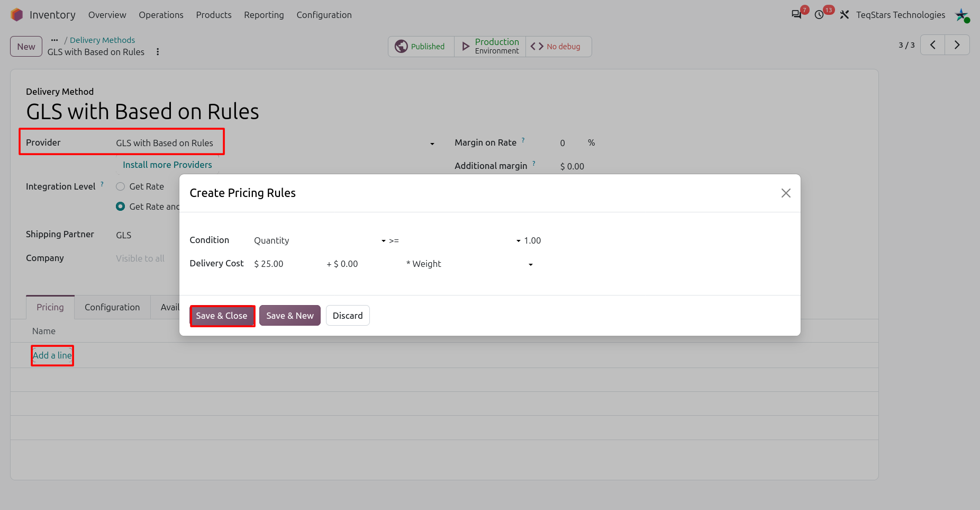Open the Overview menu
The image size is (980, 510).
pos(107,15)
